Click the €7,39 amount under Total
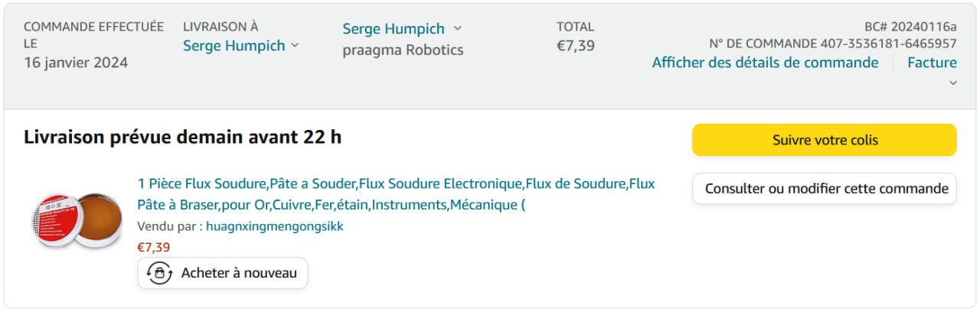Screen dimensions: 980x312 (575, 46)
